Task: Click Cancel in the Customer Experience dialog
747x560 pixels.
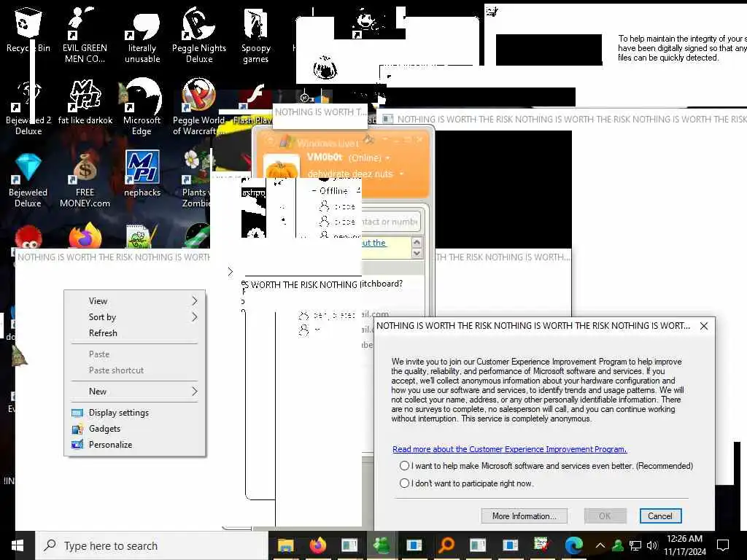Action: click(660, 516)
